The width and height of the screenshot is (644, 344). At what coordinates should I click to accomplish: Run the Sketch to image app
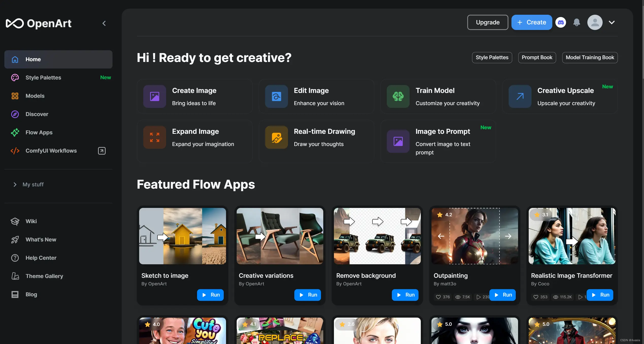coord(210,295)
